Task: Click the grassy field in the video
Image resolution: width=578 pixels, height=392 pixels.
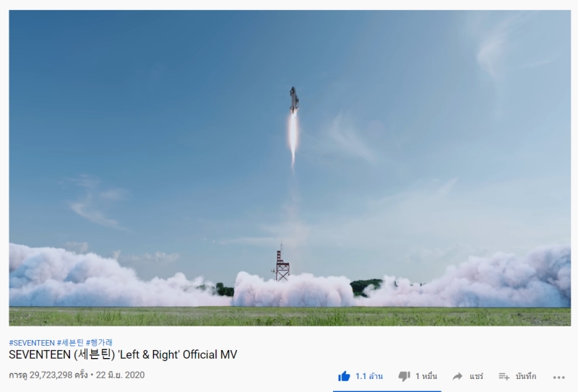Action: tap(290, 316)
